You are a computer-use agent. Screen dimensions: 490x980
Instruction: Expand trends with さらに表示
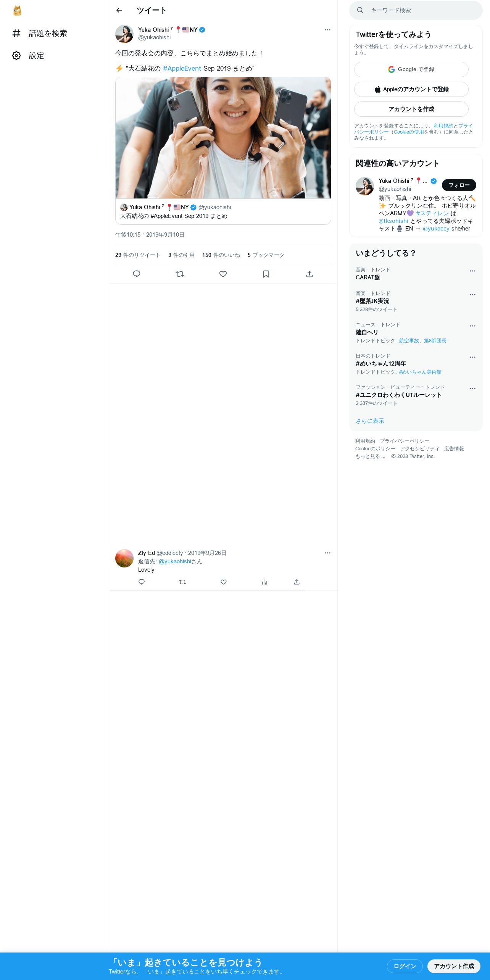click(370, 421)
